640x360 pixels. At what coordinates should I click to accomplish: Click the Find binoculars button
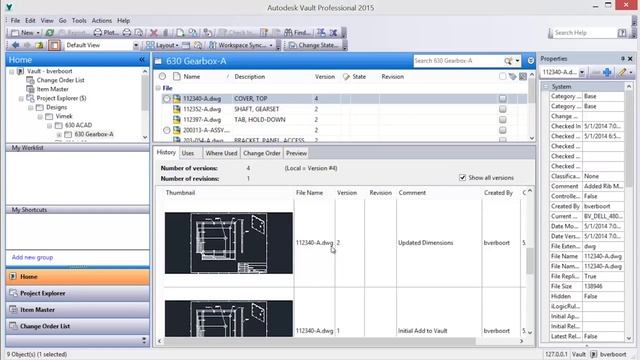[297, 33]
